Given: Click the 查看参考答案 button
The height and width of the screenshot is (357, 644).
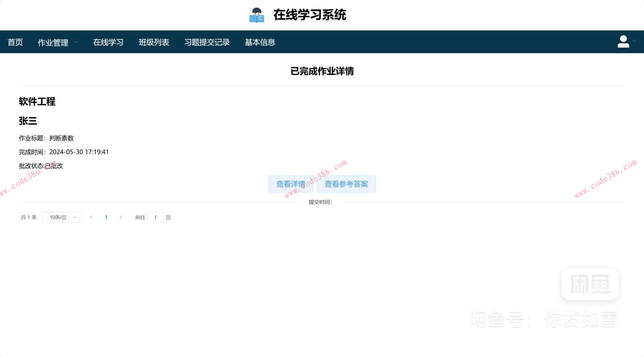Looking at the screenshot, I should click(x=346, y=184).
